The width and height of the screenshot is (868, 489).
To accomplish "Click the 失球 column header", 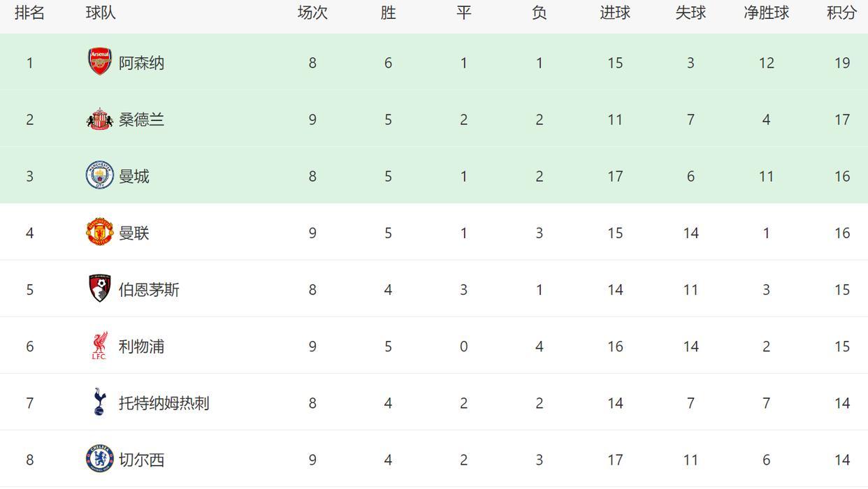I will coord(690,13).
